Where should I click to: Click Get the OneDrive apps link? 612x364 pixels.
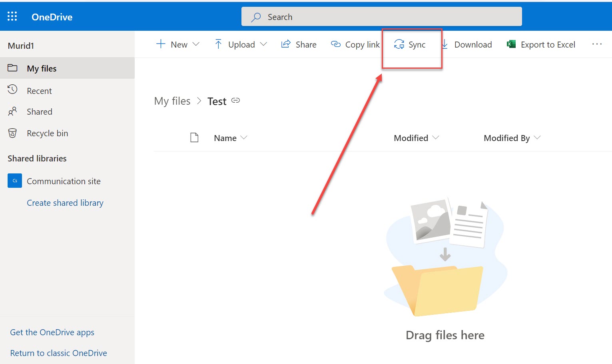pyautogui.click(x=52, y=332)
